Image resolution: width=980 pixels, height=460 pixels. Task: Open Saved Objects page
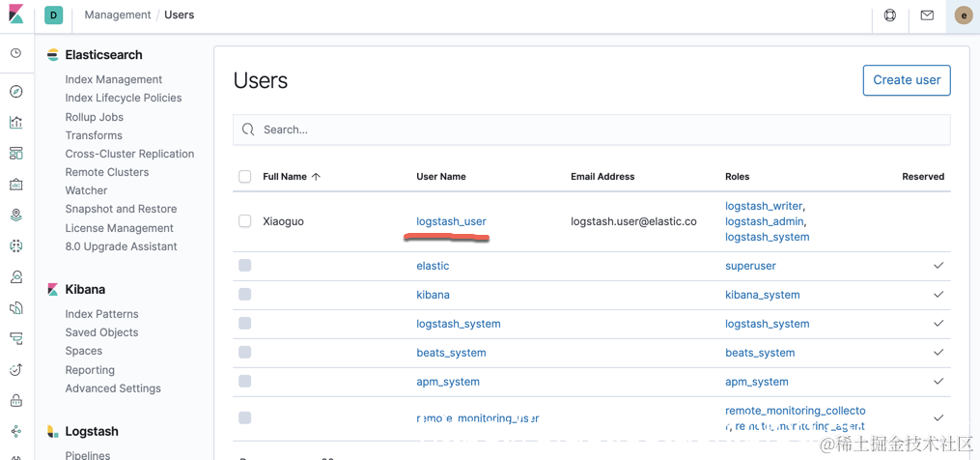102,332
